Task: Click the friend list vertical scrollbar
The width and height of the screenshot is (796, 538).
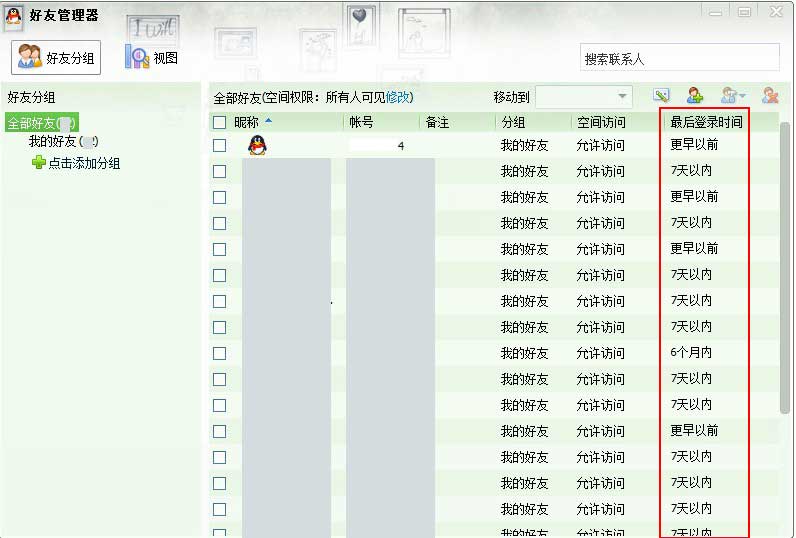Action: [784, 266]
